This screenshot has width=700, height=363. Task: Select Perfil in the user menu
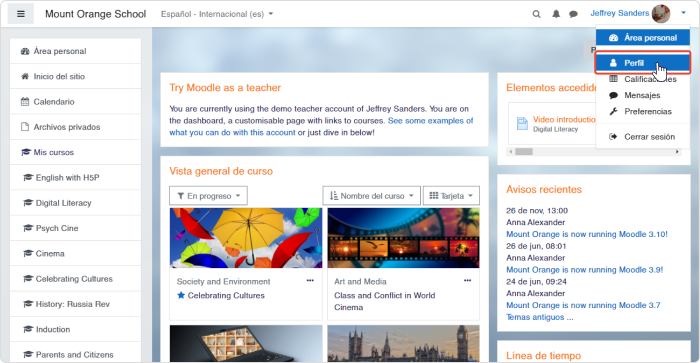[643, 63]
